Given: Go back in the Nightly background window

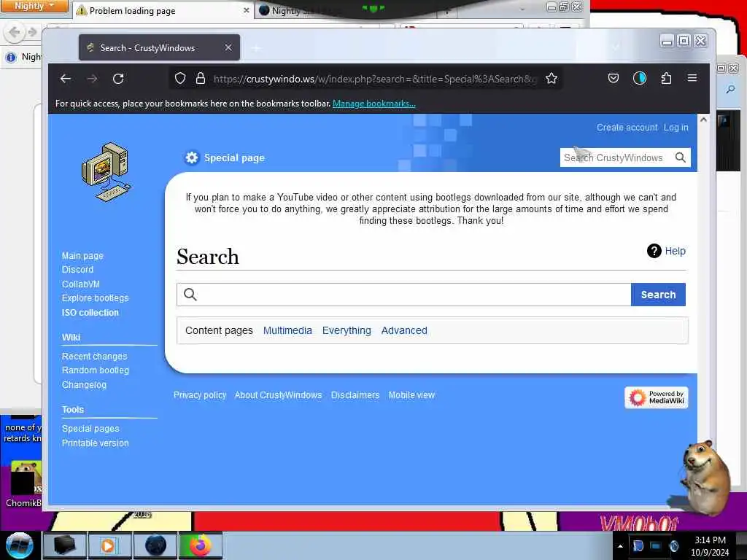Looking at the screenshot, I should tap(14, 32).
